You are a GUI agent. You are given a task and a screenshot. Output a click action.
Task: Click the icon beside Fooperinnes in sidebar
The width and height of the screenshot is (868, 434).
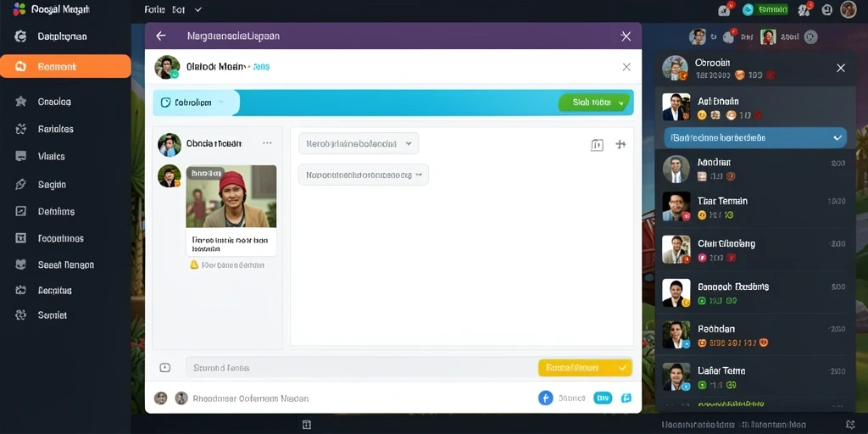click(20, 238)
